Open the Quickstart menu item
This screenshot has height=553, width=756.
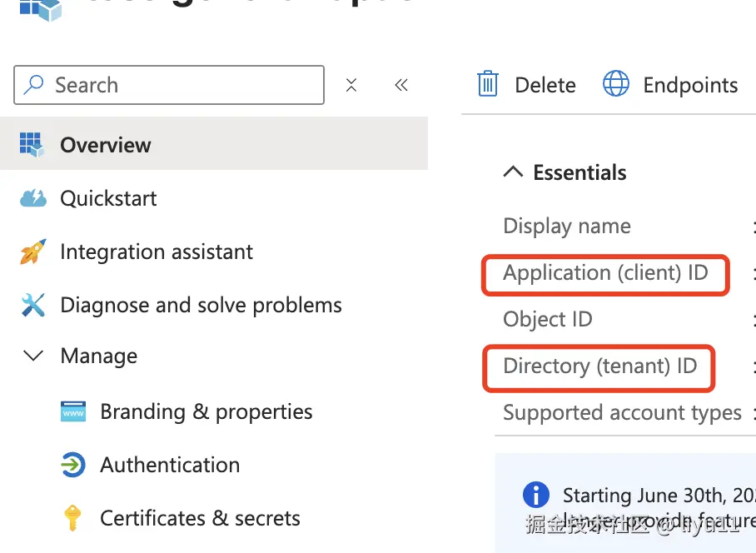point(108,198)
